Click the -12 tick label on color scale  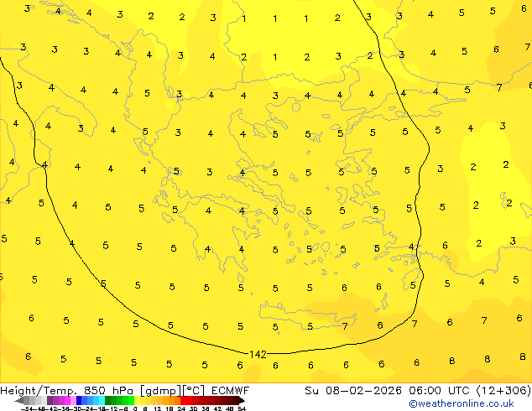click(x=112, y=409)
